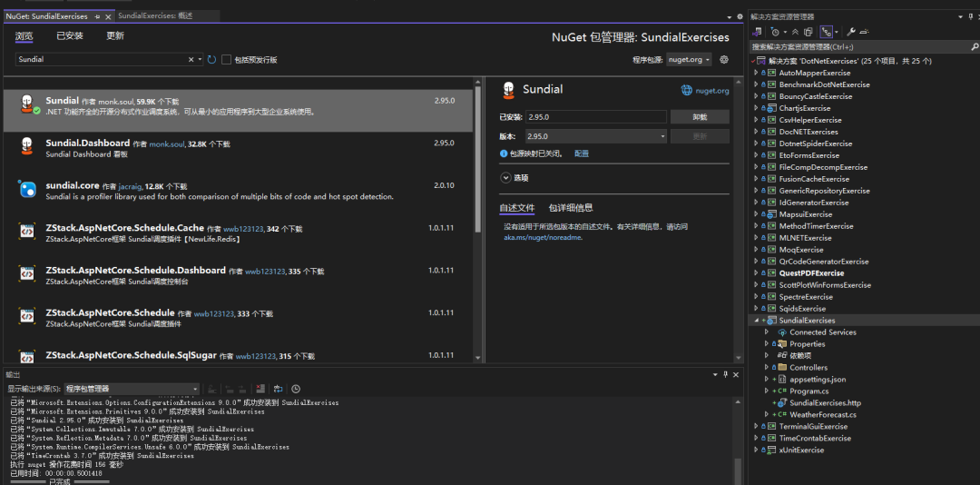Expand the Properties folder node

coord(766,344)
